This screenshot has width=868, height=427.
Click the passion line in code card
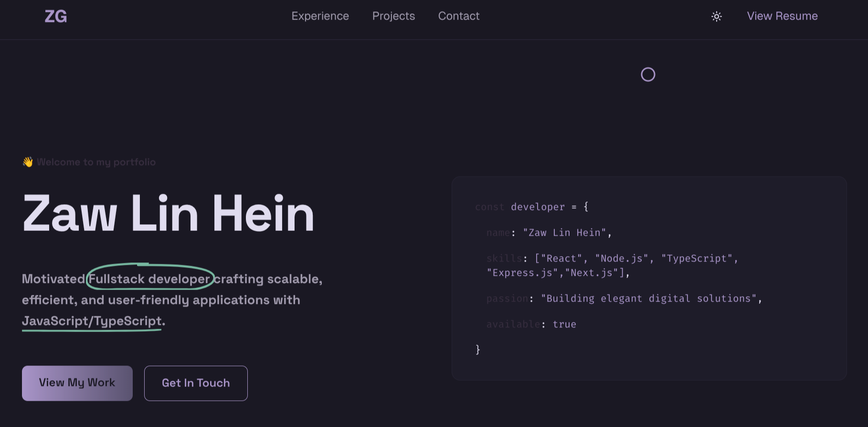point(624,299)
